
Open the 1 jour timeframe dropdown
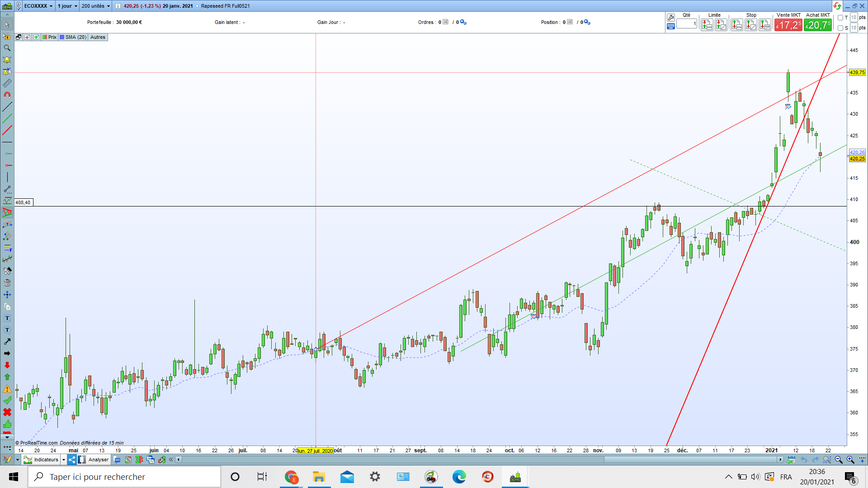point(67,6)
